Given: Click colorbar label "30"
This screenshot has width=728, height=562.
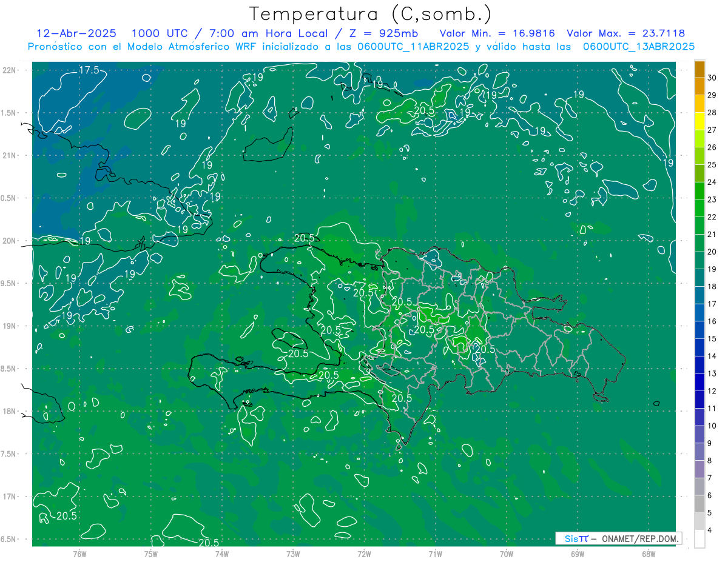Looking at the screenshot, I should (x=713, y=77).
